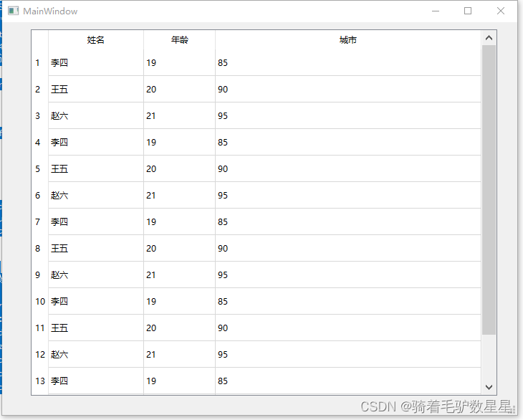Viewport: 523px width, 420px height.
Task: Click 李四 cell in row 7
Action: (96, 222)
